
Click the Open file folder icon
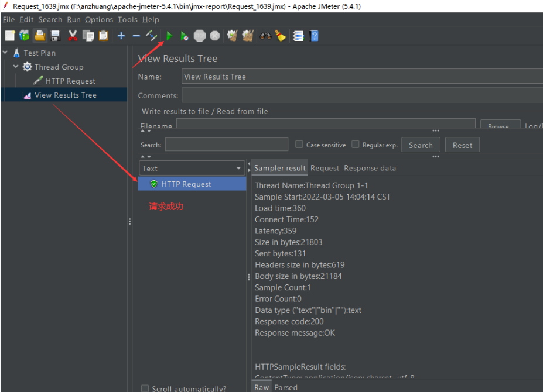click(x=40, y=36)
